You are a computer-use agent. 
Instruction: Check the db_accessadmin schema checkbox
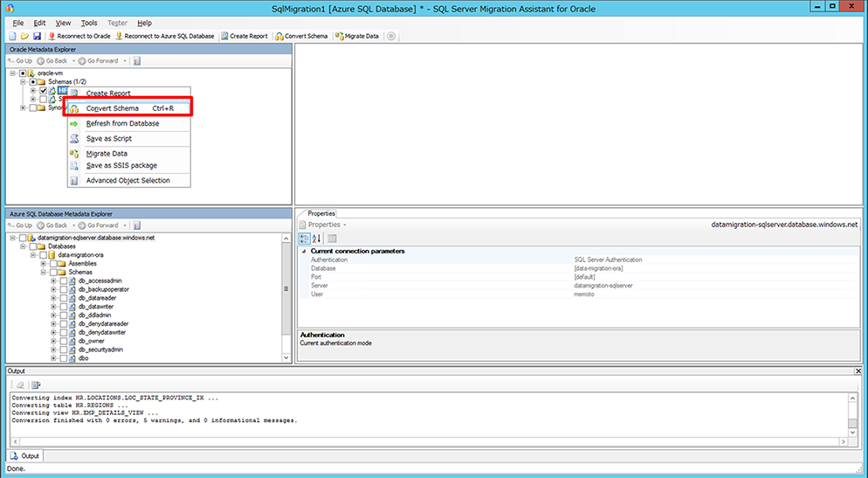click(x=64, y=281)
